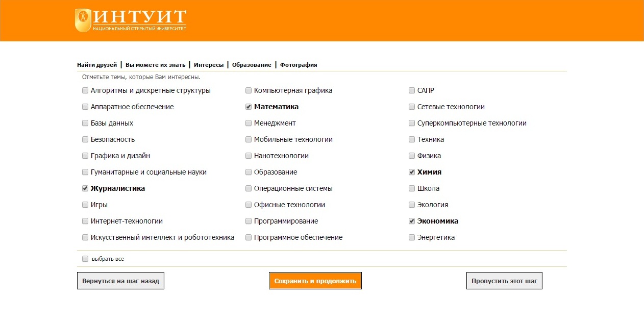Deselect the Химия checkbox
This screenshot has width=644, height=321.
point(412,172)
